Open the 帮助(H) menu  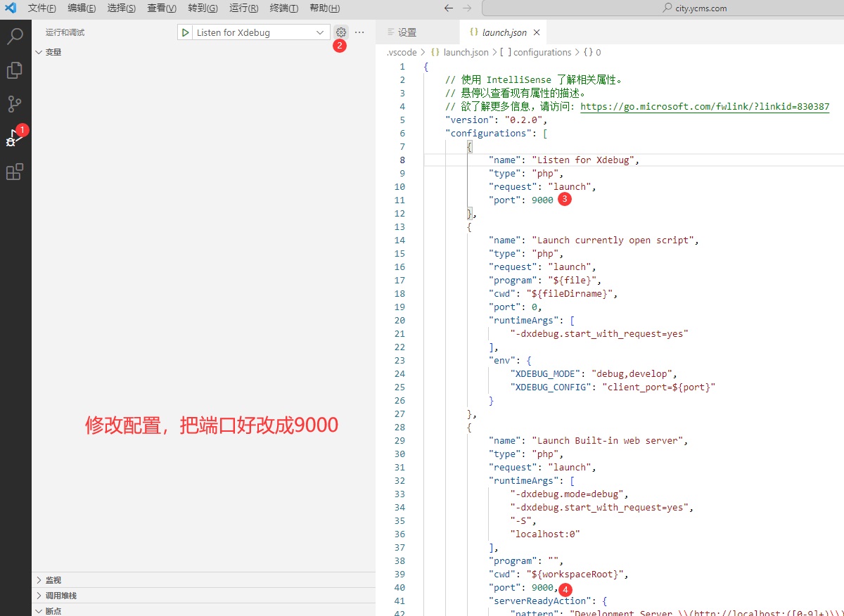tap(324, 8)
